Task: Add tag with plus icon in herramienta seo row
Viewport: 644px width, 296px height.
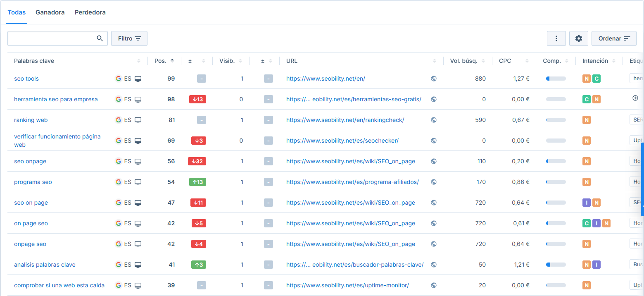Action: 635,98
